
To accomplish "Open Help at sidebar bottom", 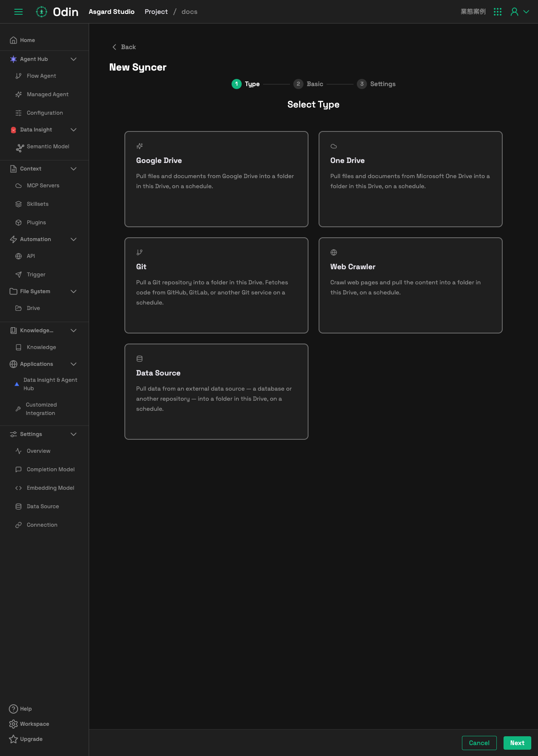I will [x=21, y=709].
